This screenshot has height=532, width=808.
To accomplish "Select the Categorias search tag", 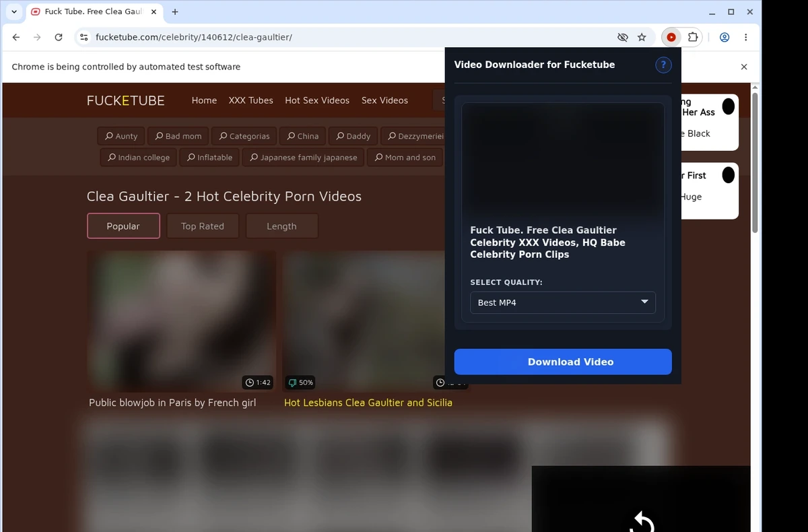I will click(244, 136).
